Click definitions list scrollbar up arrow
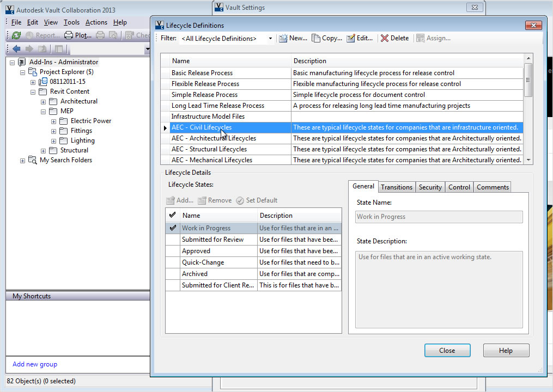This screenshot has height=392, width=553. pyautogui.click(x=528, y=58)
